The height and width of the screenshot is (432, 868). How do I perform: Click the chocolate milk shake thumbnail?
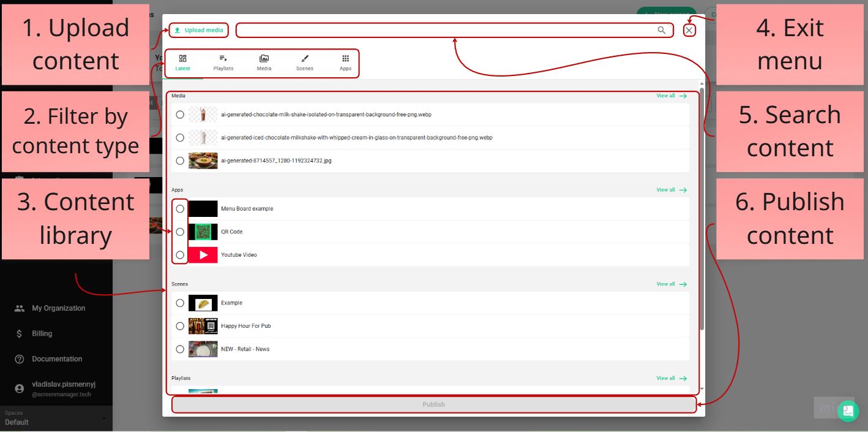[x=203, y=115]
